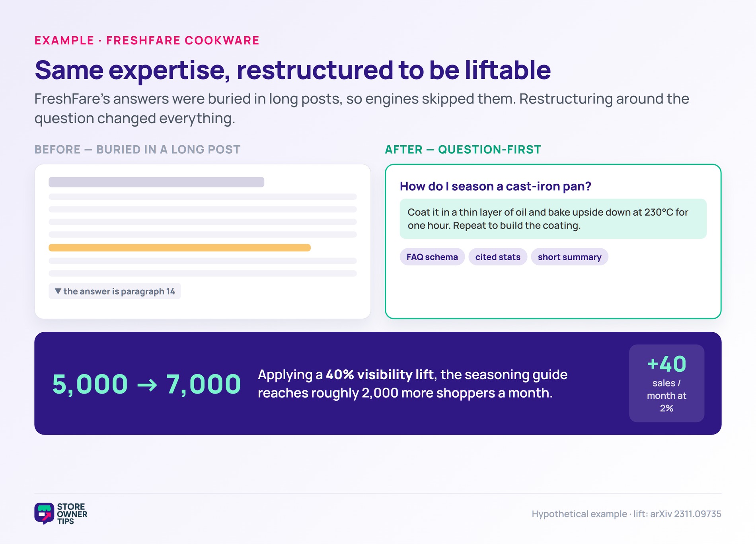Click the gray title bar placeholder in before card

point(156,182)
